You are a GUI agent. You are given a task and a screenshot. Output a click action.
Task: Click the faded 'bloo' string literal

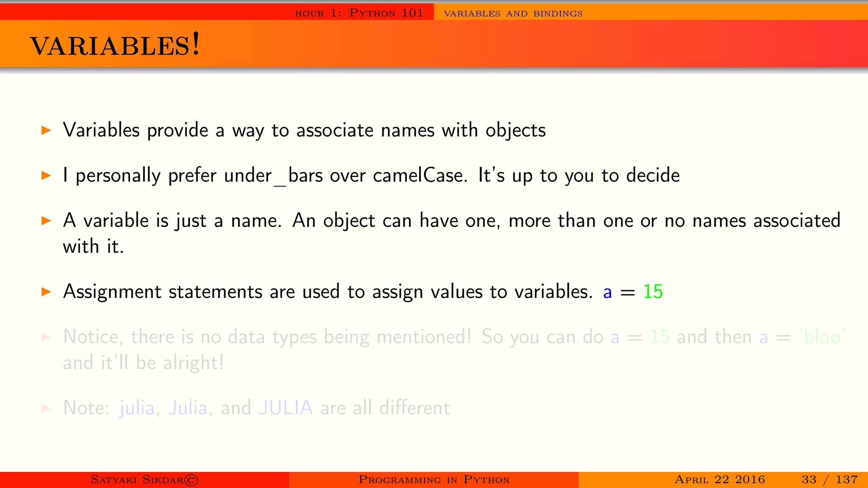pos(822,337)
